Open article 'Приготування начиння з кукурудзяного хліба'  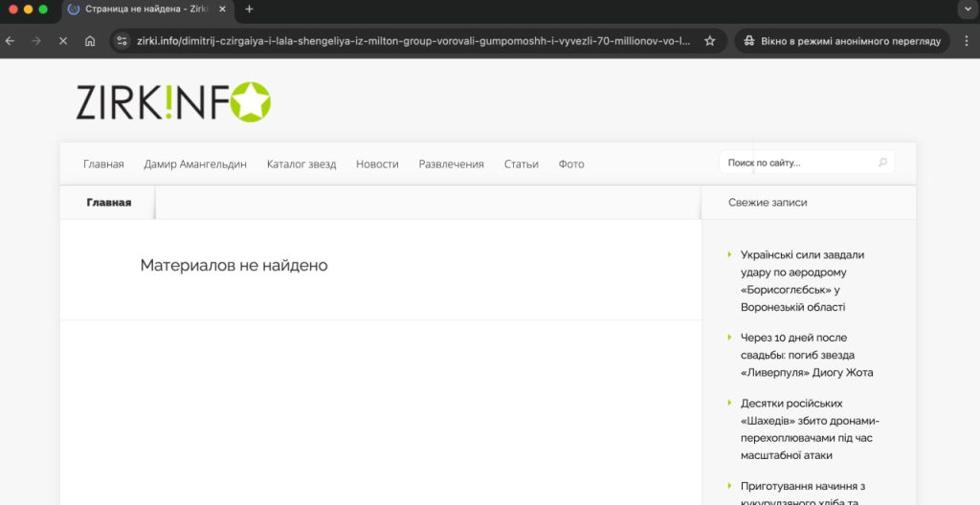(x=803, y=494)
